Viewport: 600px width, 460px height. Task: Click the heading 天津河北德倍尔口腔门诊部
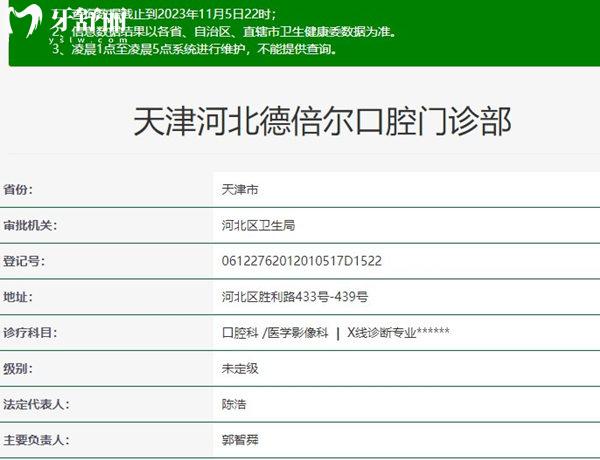(x=322, y=121)
